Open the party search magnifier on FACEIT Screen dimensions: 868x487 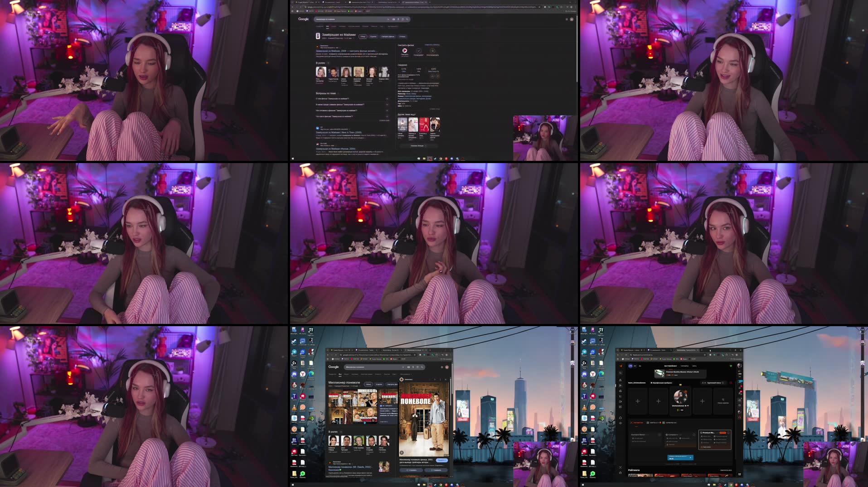723,400
